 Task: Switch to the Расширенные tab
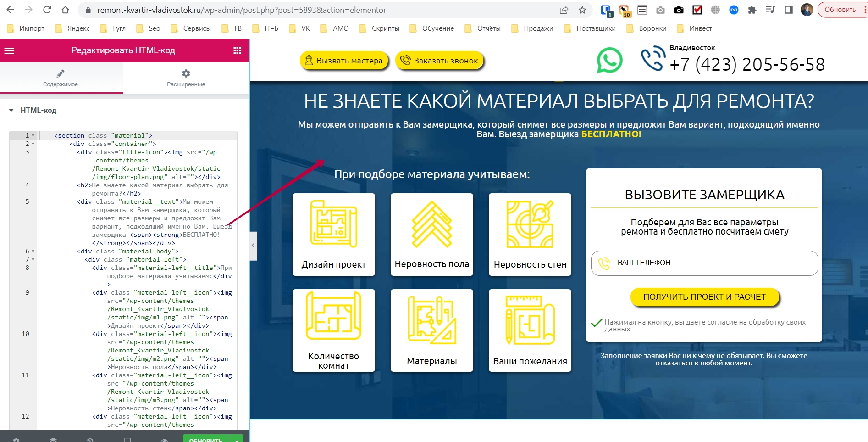tap(186, 78)
